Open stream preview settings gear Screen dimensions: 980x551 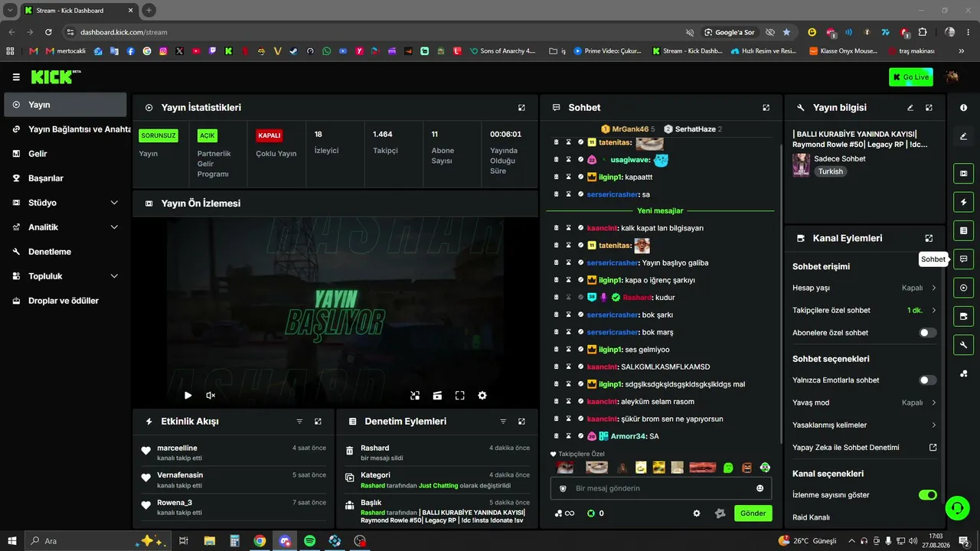tap(482, 396)
